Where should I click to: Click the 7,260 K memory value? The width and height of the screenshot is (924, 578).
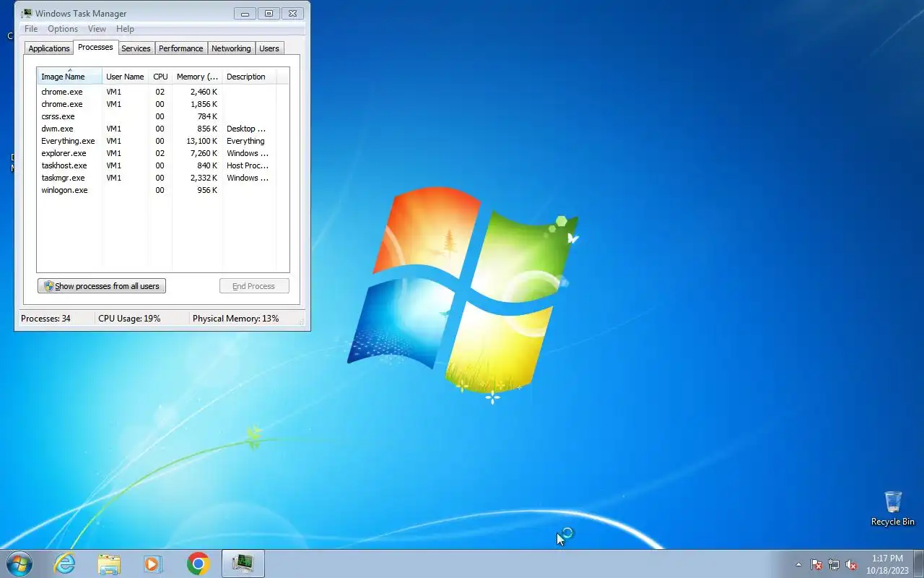(204, 153)
